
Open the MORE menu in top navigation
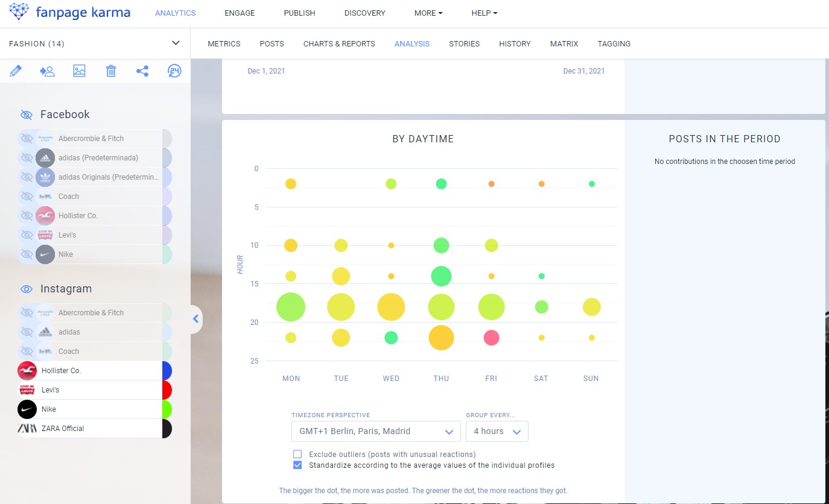click(x=428, y=13)
